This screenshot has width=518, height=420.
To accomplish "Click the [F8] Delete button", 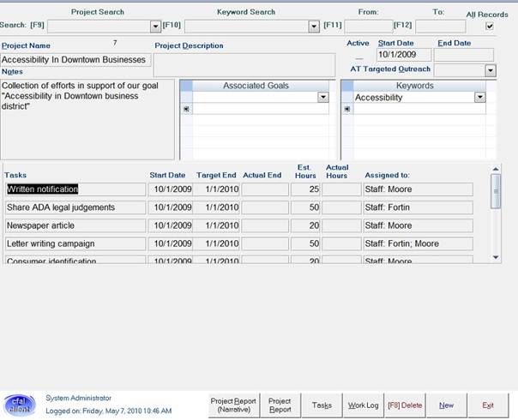I will (405, 405).
